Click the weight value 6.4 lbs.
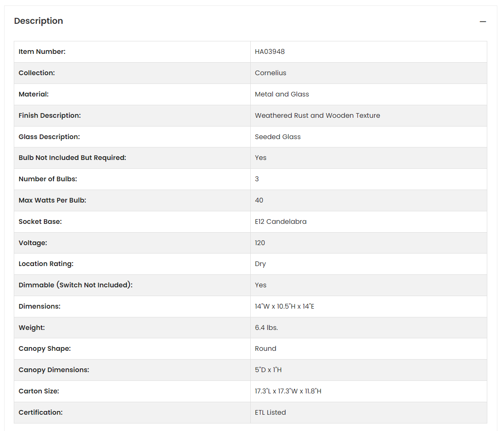This screenshot has width=504, height=431. click(x=266, y=328)
